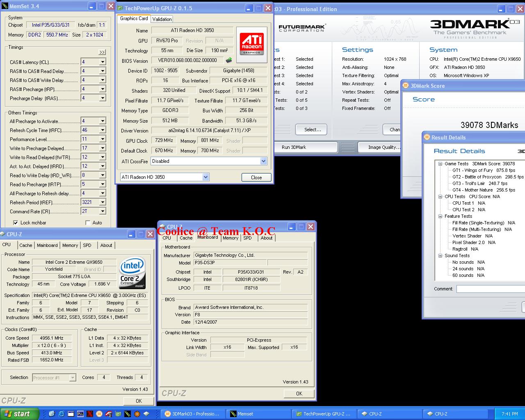
Task: Open the CAS# Latency (tCL) dropdown
Action: click(x=103, y=62)
